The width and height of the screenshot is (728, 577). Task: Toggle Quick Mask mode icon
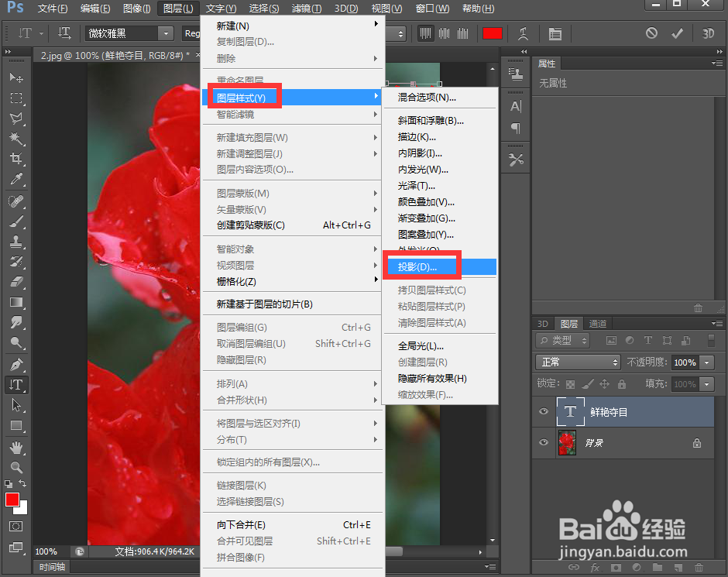click(x=16, y=527)
